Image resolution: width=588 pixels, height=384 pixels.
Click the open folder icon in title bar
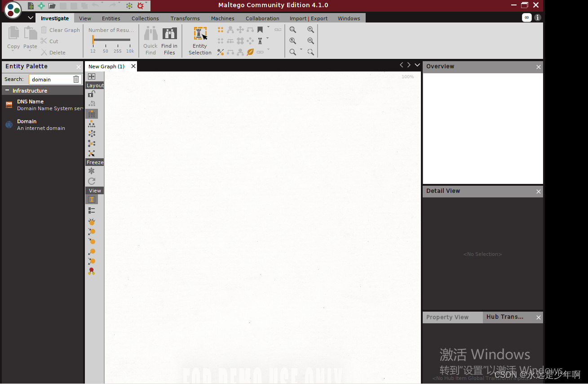(x=52, y=6)
